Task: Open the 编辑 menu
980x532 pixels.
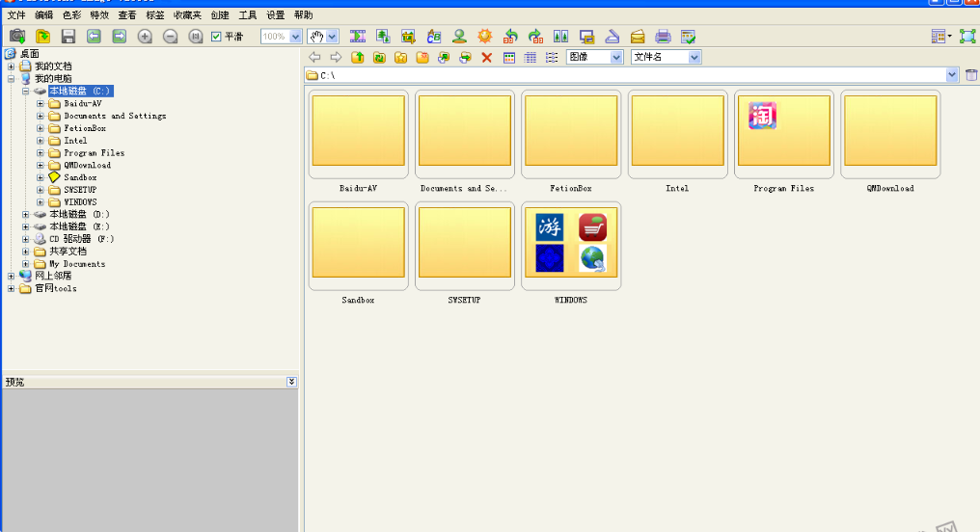Action: pos(43,15)
